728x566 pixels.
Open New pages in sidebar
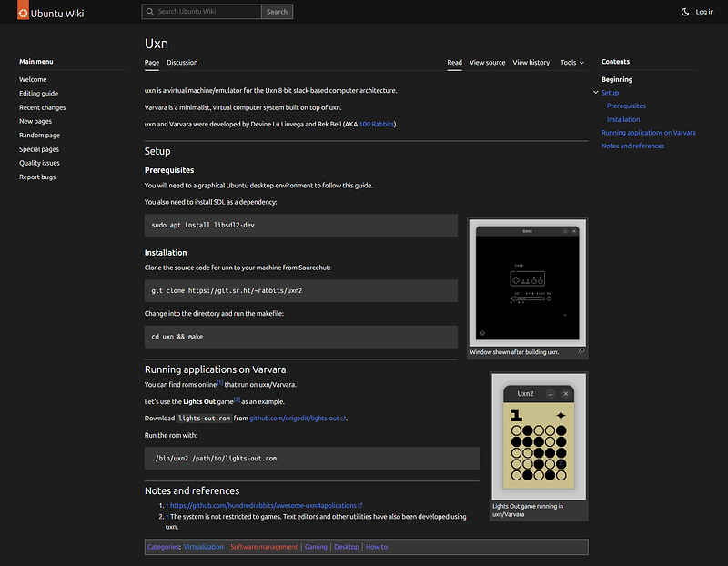pyautogui.click(x=35, y=122)
